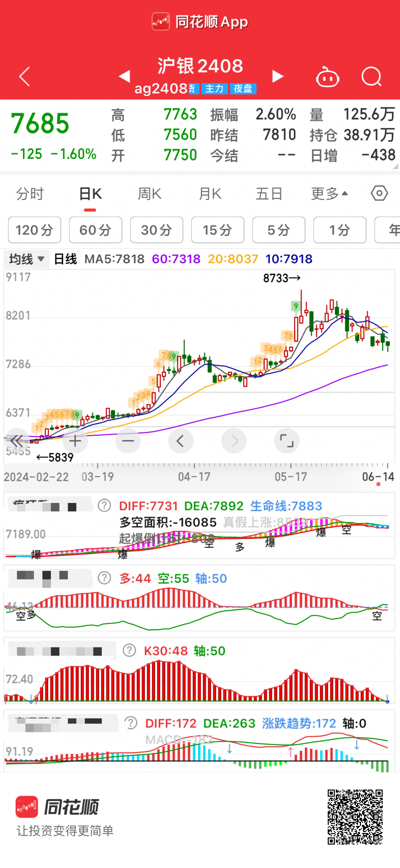Enter fullscreen chart mode icon
The height and width of the screenshot is (868, 400).
[x=286, y=441]
